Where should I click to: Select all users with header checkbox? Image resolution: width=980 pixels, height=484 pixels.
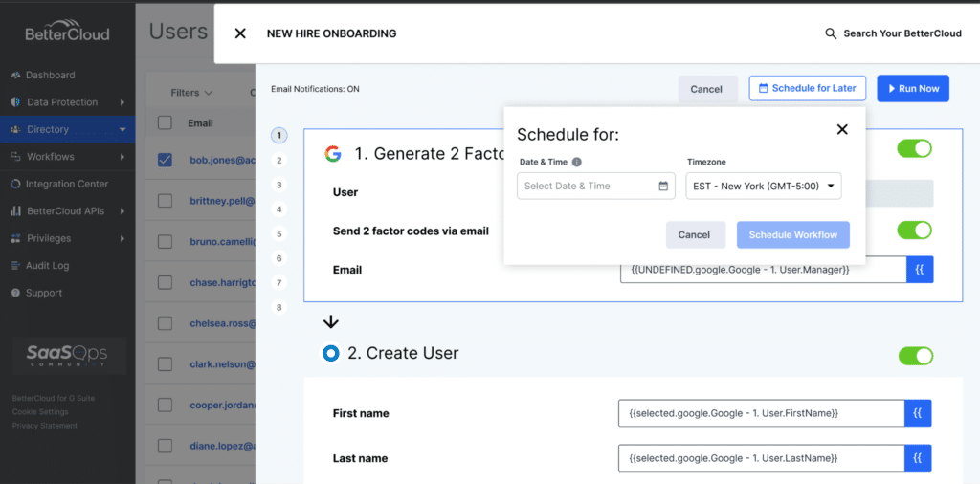tap(165, 123)
